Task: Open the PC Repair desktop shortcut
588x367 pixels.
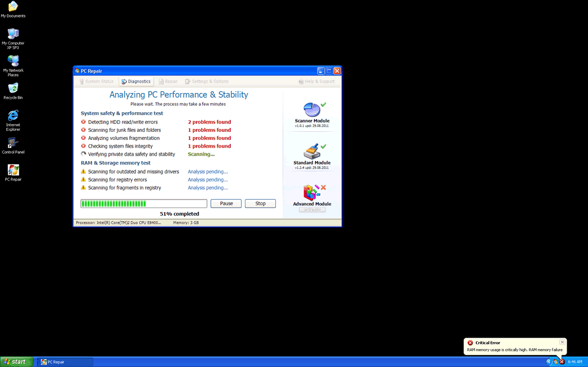Action: (x=13, y=170)
